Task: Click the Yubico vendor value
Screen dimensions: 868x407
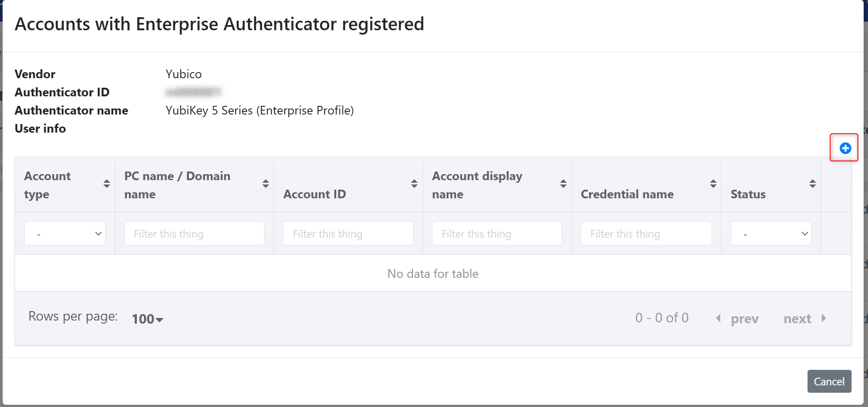Action: 184,74
